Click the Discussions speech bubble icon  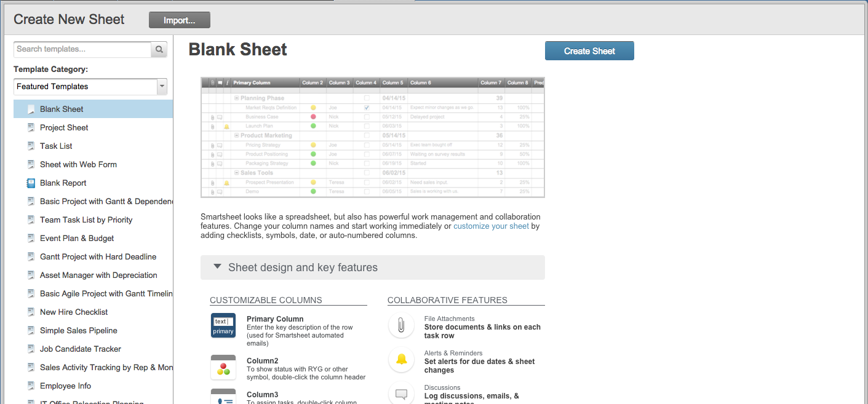coord(401,394)
